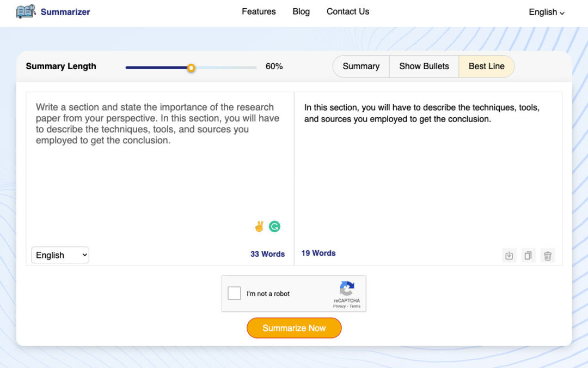Open the English language dropdown in header
Screen dimensions: 588x368
click(x=547, y=12)
